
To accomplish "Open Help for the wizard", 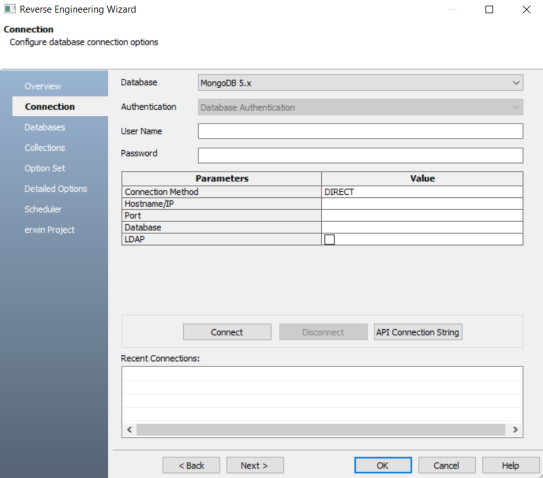I will pyautogui.click(x=511, y=465).
